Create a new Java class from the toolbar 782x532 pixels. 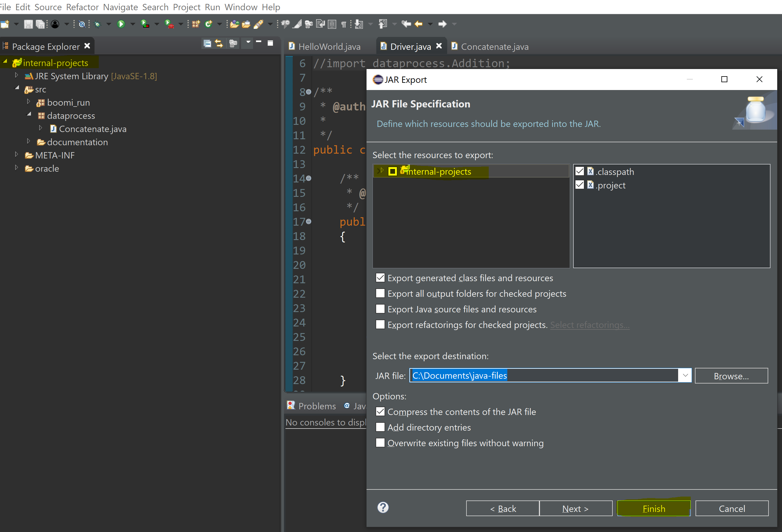tap(209, 24)
